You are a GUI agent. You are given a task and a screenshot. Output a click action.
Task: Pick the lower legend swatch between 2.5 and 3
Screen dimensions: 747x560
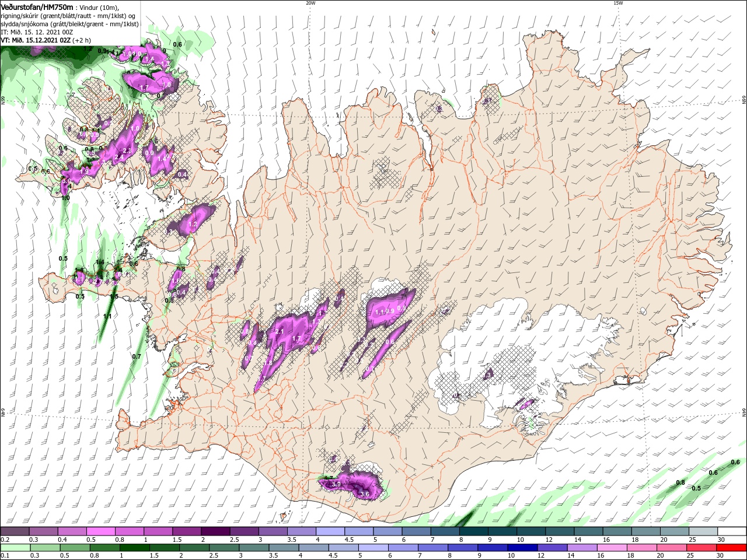pos(224,548)
